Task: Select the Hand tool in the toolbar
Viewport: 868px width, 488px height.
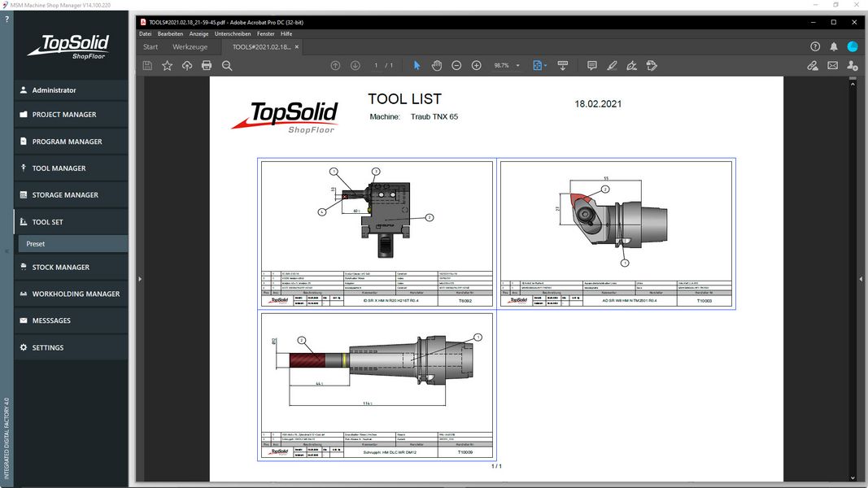Action: click(x=437, y=65)
